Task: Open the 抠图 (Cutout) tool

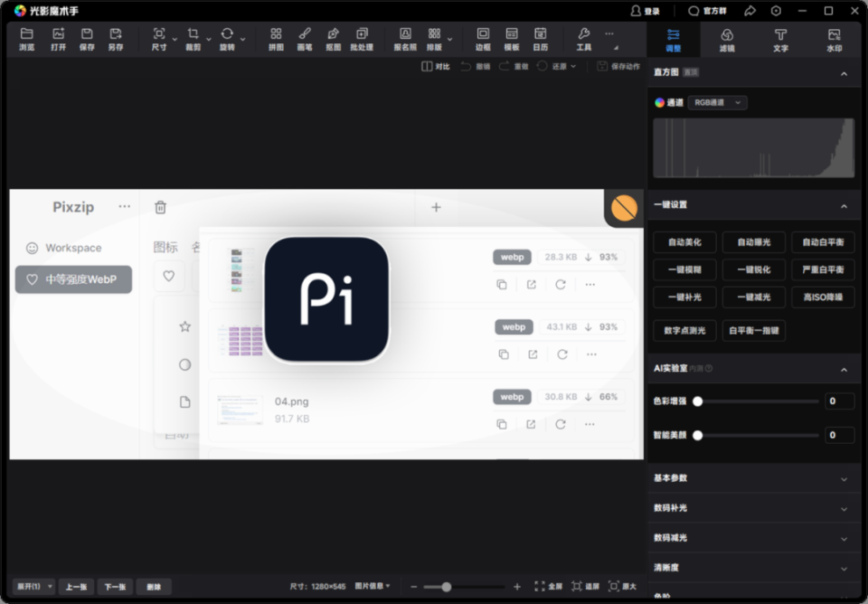Action: click(333, 39)
